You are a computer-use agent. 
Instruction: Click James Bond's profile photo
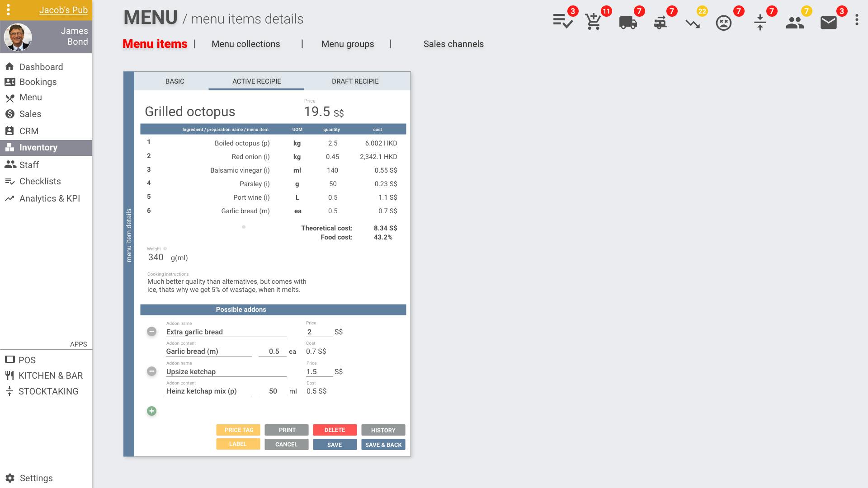coord(18,37)
